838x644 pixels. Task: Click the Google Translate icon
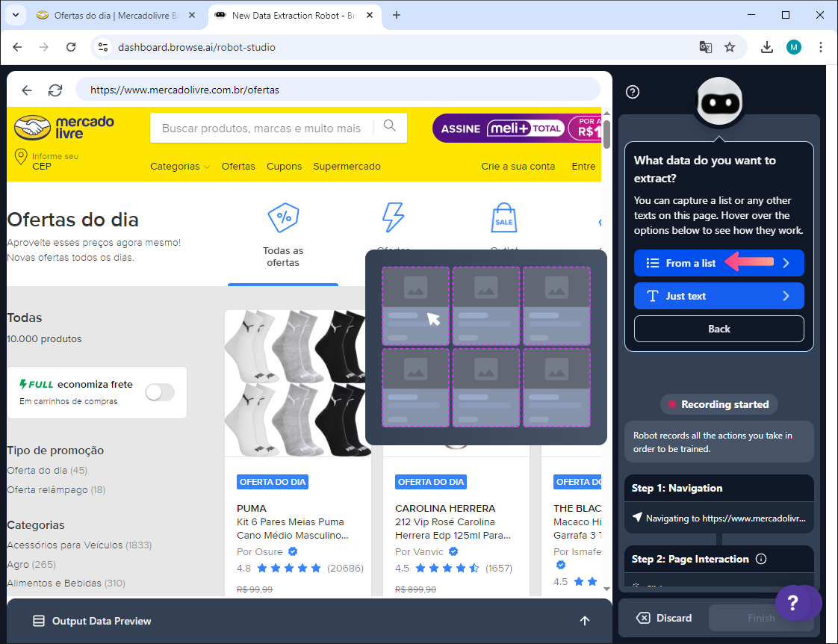point(706,47)
